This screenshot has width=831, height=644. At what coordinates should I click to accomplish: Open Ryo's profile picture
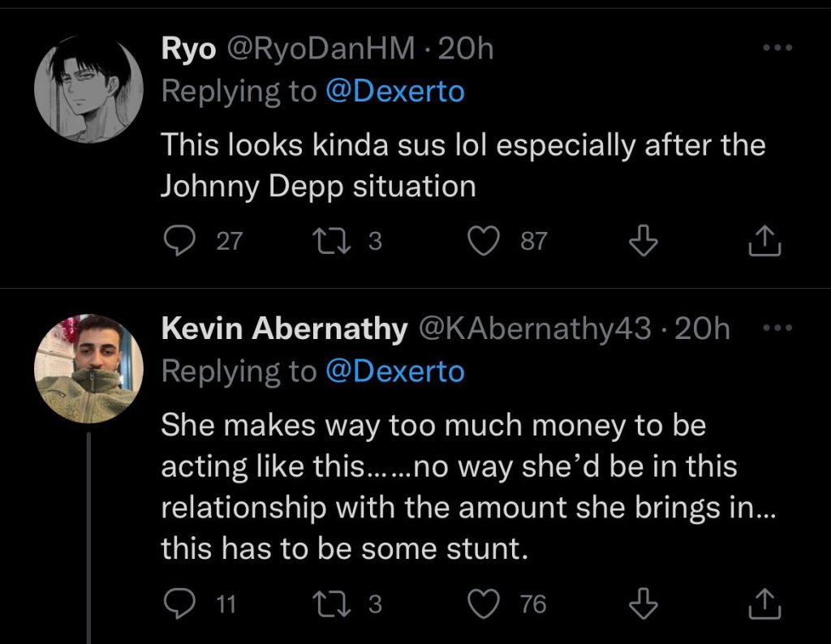coord(89,89)
